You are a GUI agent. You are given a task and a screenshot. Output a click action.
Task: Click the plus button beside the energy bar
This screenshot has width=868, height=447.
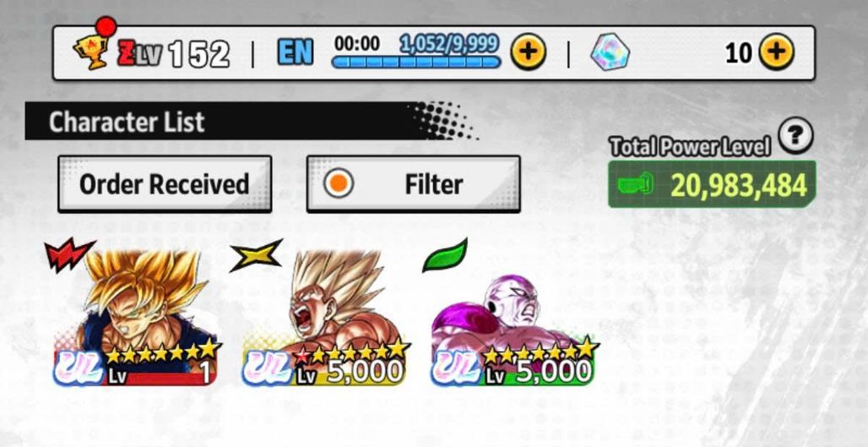click(528, 52)
